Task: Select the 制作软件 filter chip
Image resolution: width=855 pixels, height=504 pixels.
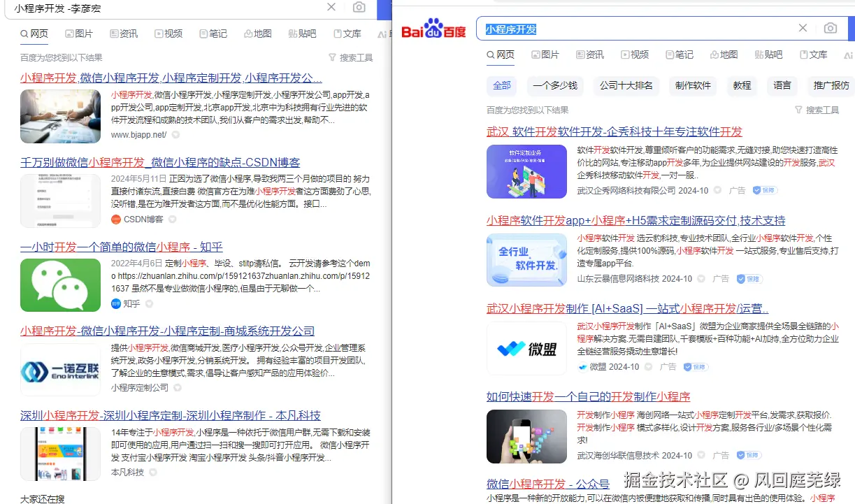Action: (x=693, y=85)
